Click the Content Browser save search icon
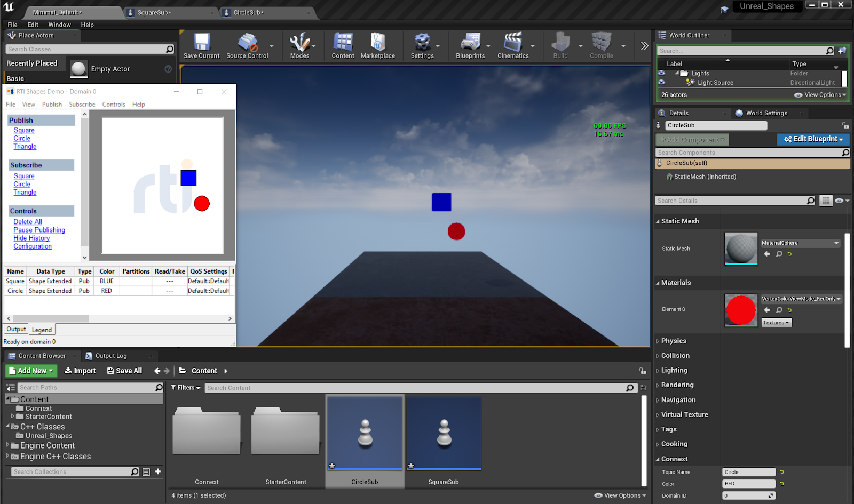The image size is (854, 504). click(x=643, y=388)
